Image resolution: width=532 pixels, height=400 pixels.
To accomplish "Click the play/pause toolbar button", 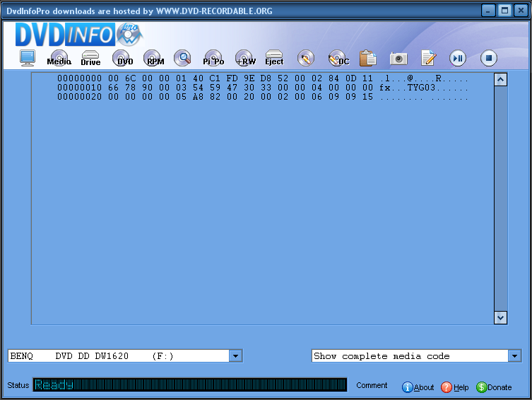I will (x=458, y=59).
